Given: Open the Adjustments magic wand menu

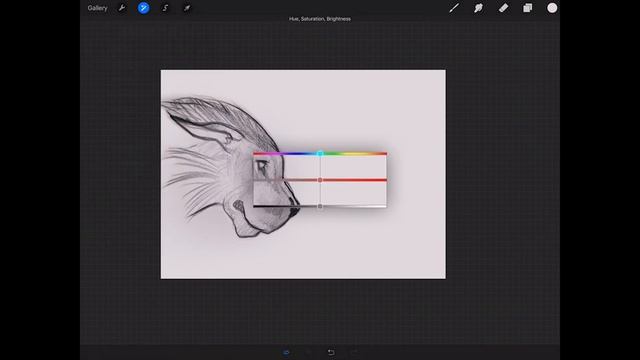Looking at the screenshot, I should click(143, 8).
